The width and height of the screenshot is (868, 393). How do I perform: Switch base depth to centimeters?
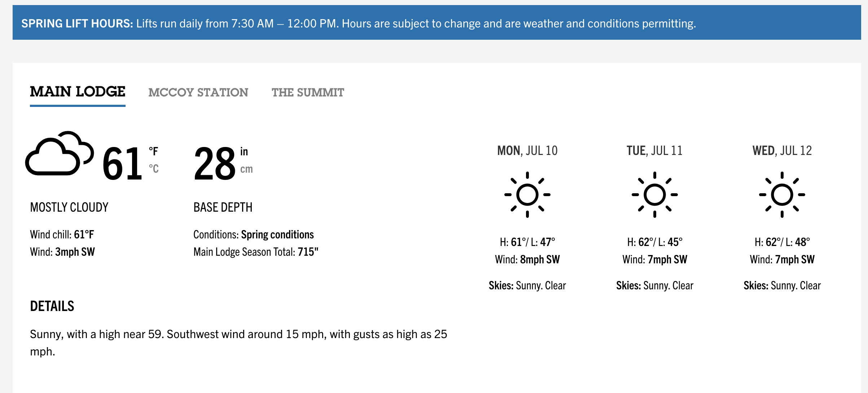(246, 169)
